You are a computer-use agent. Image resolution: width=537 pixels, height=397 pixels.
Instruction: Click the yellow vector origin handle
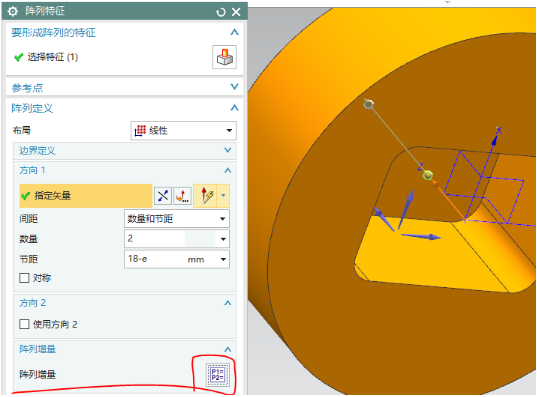click(x=427, y=175)
